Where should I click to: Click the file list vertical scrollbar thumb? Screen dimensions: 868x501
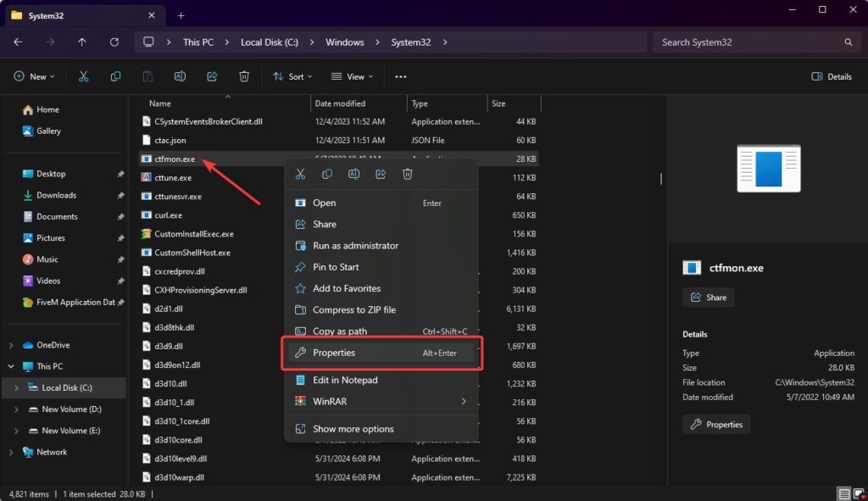pyautogui.click(x=661, y=179)
